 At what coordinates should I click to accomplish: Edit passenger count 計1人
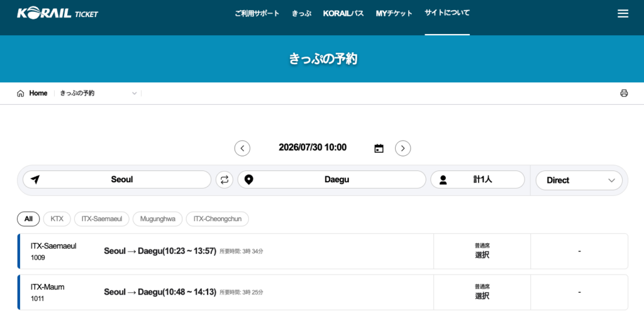coord(478,180)
